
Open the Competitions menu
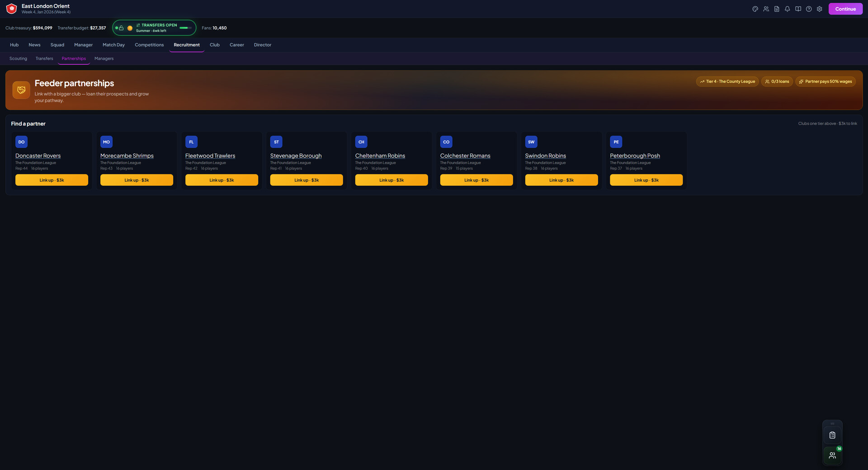point(149,45)
